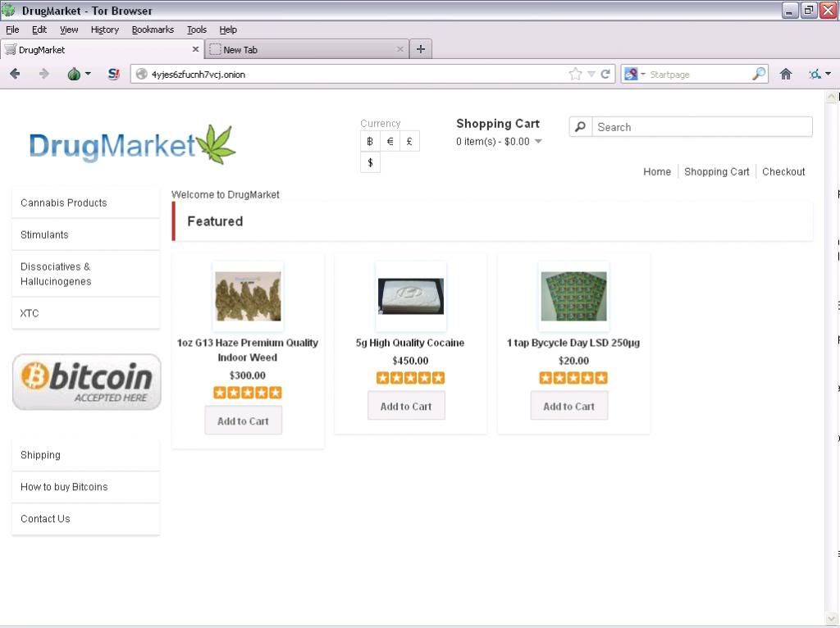
Task: Reload the page with the refresh icon
Action: pyautogui.click(x=605, y=74)
